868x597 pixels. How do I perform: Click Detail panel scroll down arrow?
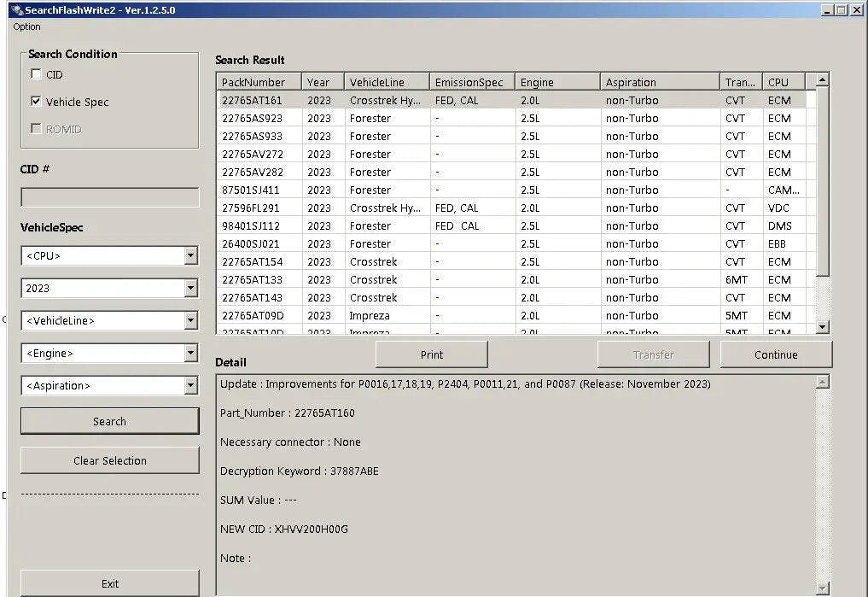tap(822, 588)
